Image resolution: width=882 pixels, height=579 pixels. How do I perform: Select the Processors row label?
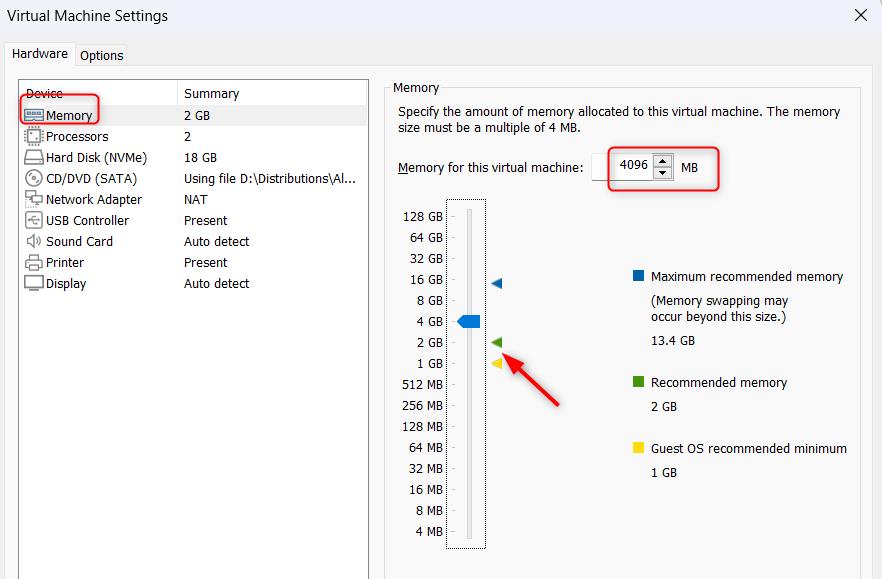click(77, 137)
